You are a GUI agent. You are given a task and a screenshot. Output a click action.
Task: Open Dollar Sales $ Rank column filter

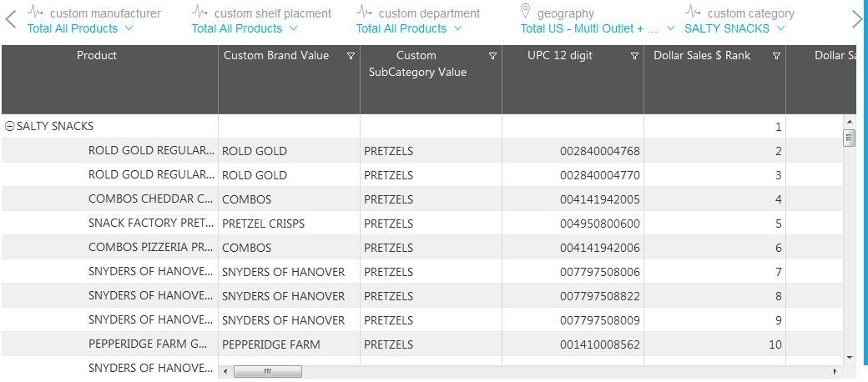click(776, 57)
